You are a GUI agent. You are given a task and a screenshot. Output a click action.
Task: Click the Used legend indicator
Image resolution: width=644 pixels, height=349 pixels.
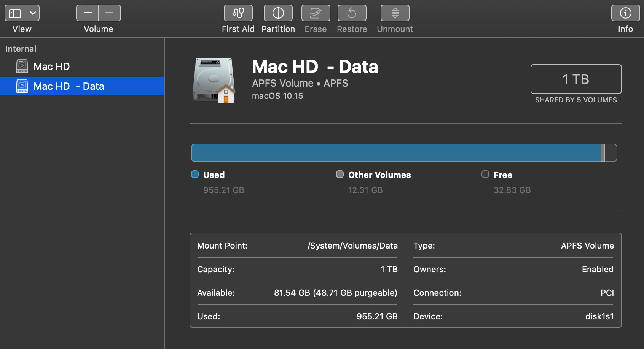pyautogui.click(x=195, y=174)
